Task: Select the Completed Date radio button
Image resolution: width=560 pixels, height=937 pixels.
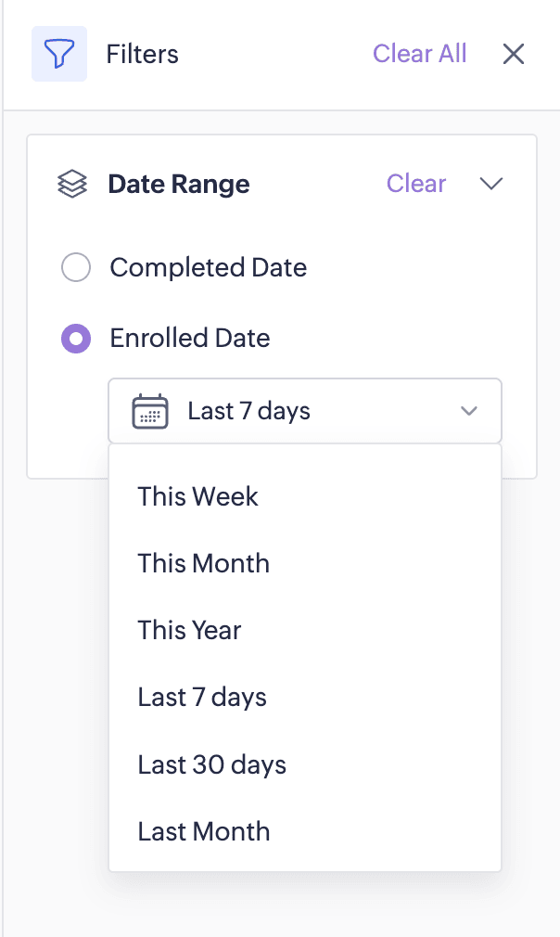Action: click(76, 268)
